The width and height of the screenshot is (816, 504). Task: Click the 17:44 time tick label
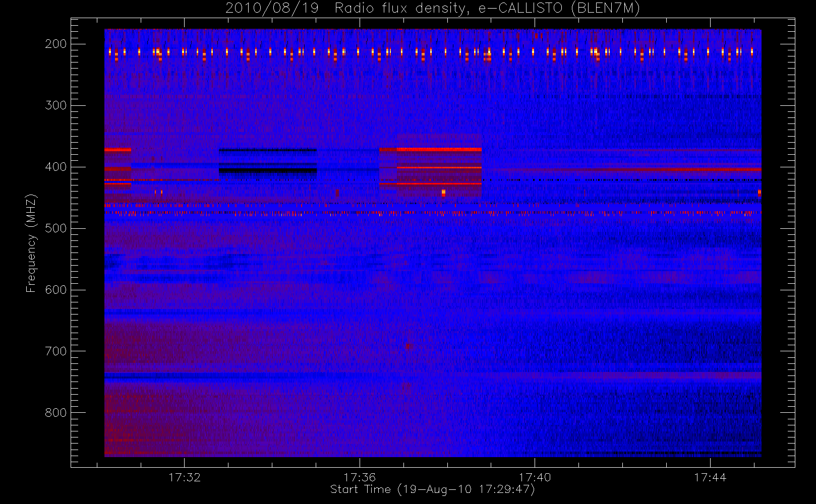(710, 477)
